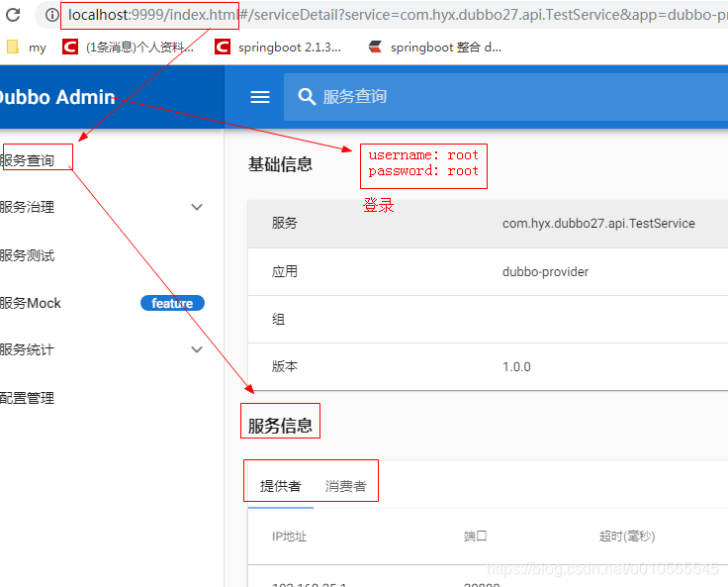Expand the 服务统计 chevron

pyautogui.click(x=197, y=349)
